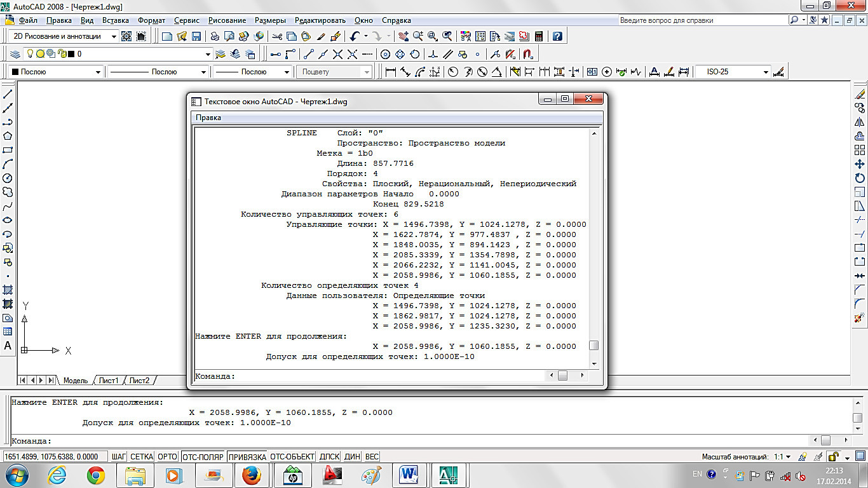
Task: Select the Arc drawing tool
Action: coord(8,164)
